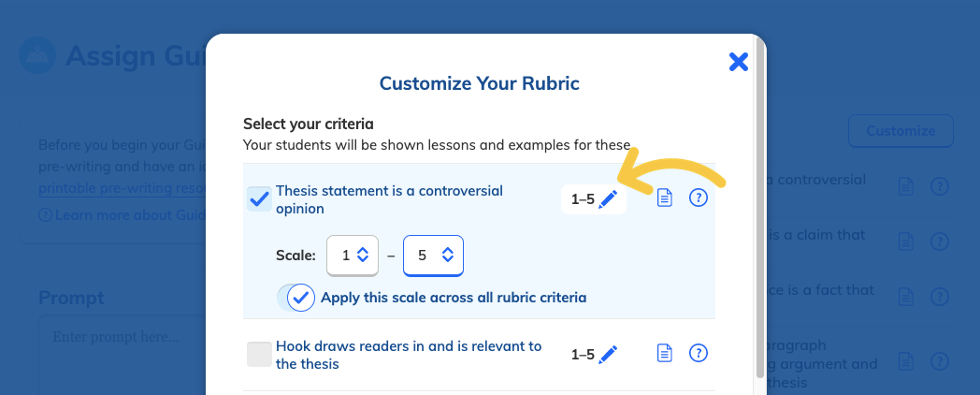The image size is (980, 395).
Task: Uncheck Thesis statement is a controversial opinion
Action: point(259,199)
